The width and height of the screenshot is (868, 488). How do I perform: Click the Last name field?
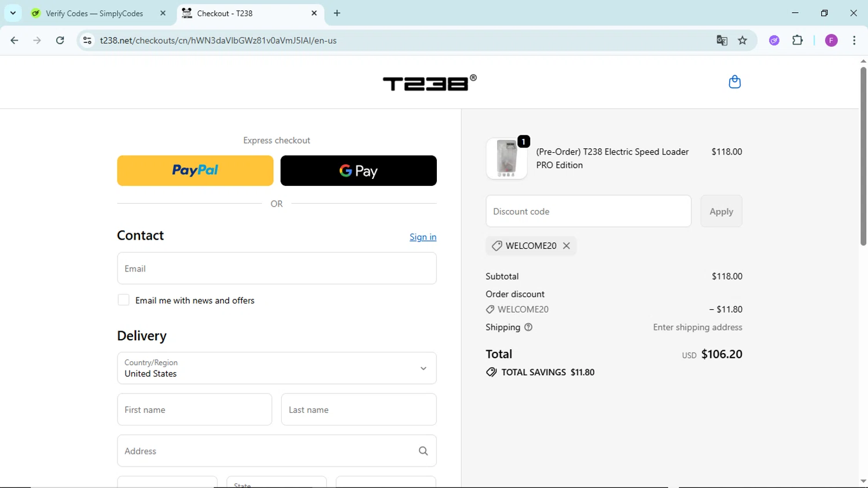click(x=358, y=410)
